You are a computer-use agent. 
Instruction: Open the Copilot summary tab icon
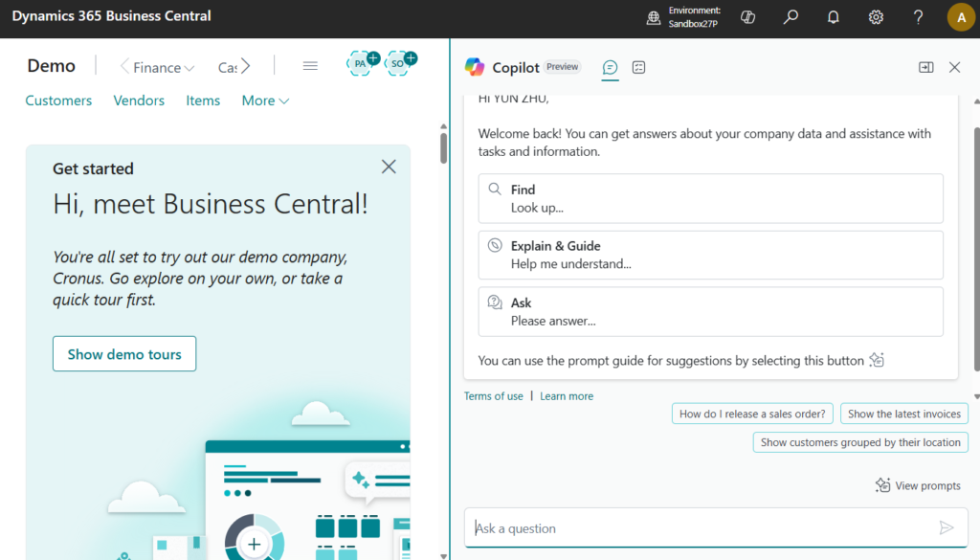(639, 67)
